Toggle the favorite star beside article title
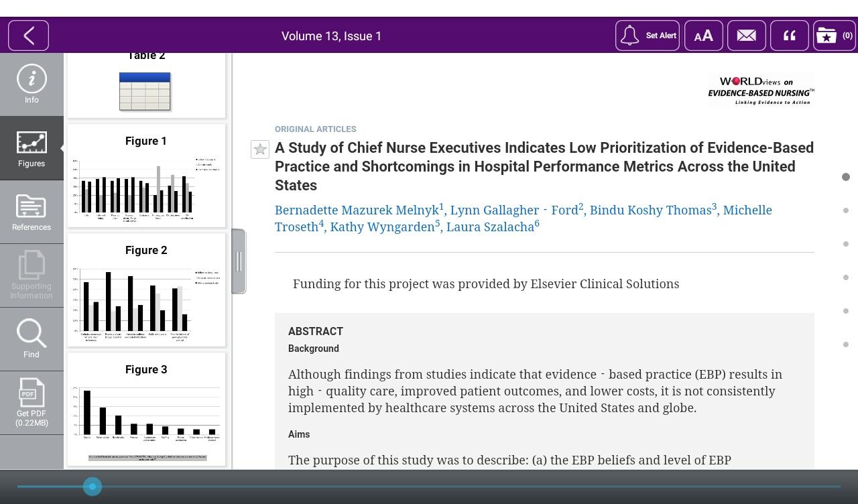This screenshot has height=504, width=858. tap(260, 149)
